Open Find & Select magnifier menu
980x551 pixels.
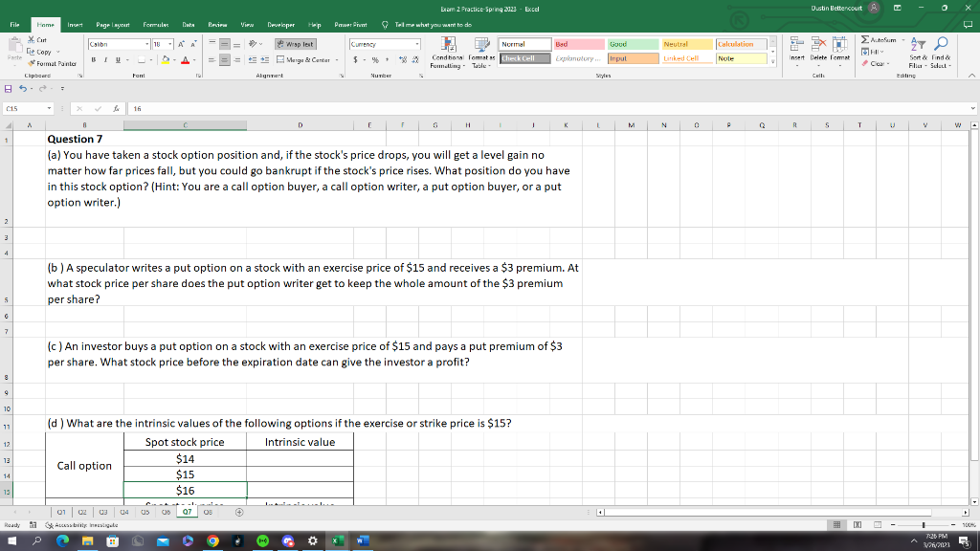click(941, 53)
